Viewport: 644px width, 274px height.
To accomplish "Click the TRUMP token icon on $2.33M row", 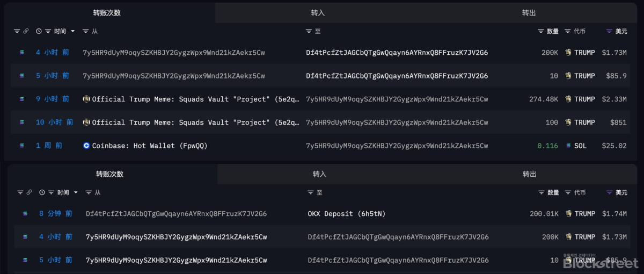I will [x=568, y=99].
